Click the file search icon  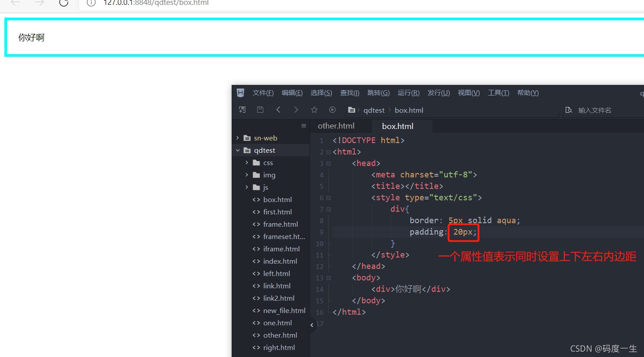569,110
